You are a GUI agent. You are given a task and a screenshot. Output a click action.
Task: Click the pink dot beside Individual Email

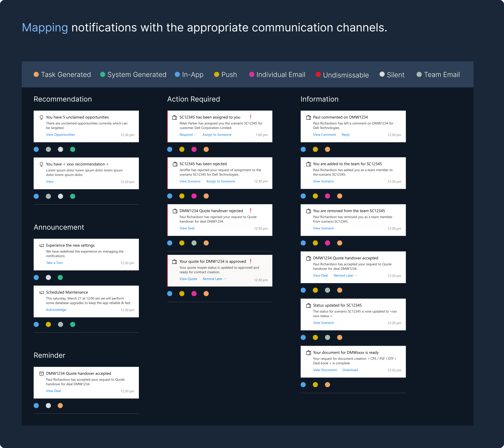[x=252, y=75]
